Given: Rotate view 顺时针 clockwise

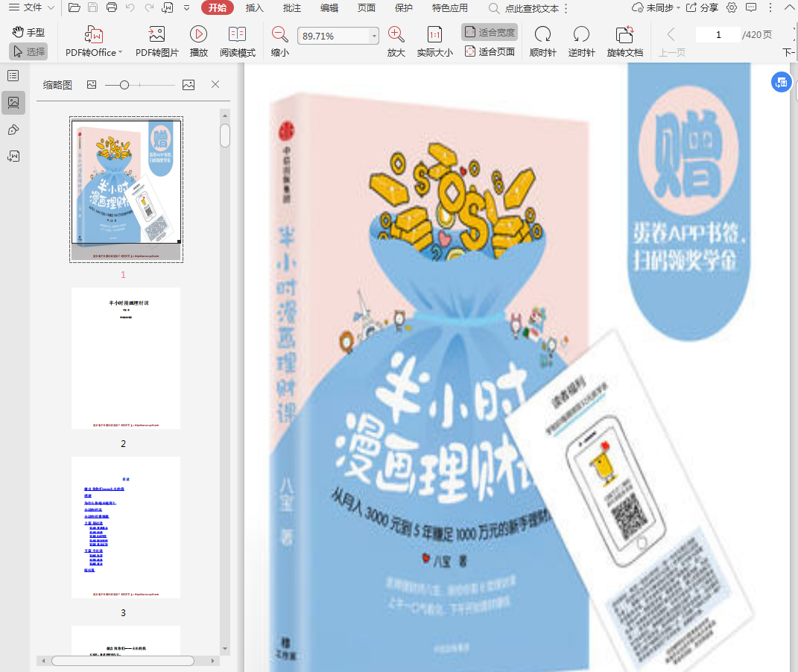Looking at the screenshot, I should click(x=542, y=42).
